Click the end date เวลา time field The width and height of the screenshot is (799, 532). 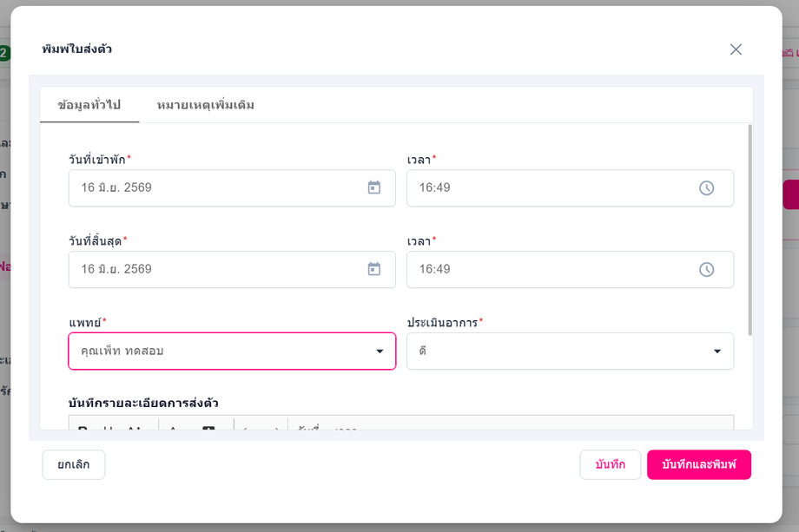[x=570, y=269]
